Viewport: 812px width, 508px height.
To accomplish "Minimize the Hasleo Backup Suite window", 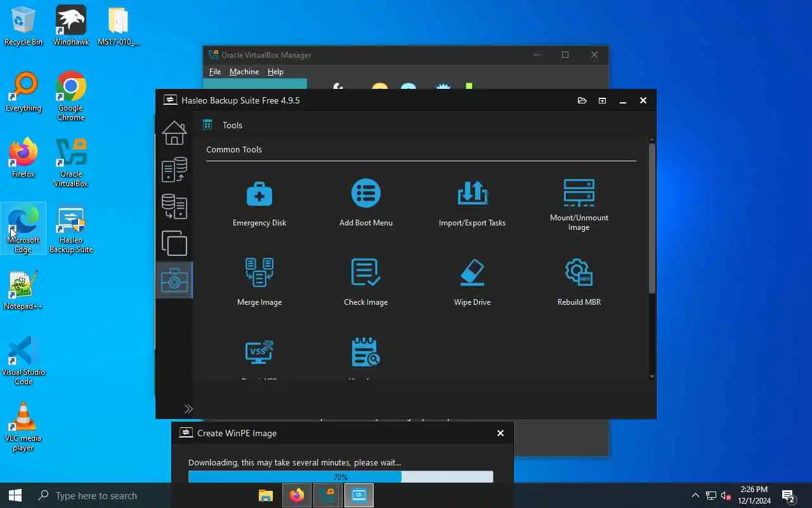I will (623, 100).
